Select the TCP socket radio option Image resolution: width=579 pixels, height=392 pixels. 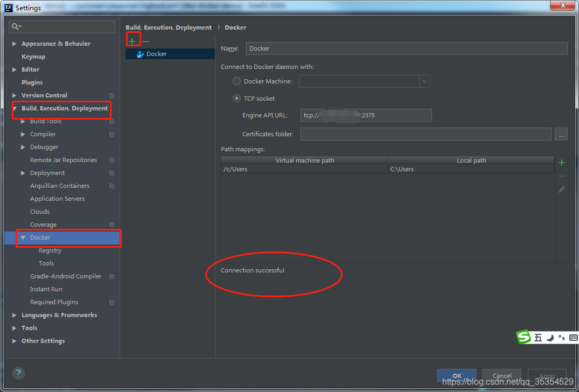[x=236, y=99]
